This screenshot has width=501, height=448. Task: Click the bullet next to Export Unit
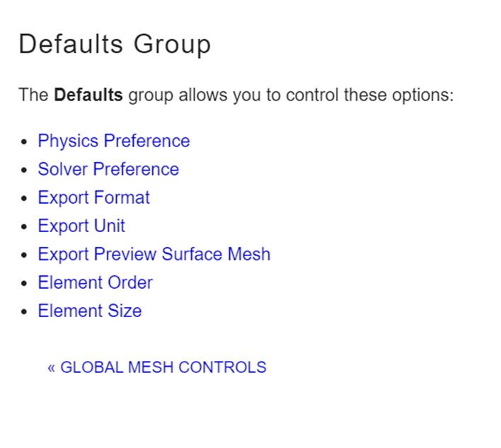(25, 226)
